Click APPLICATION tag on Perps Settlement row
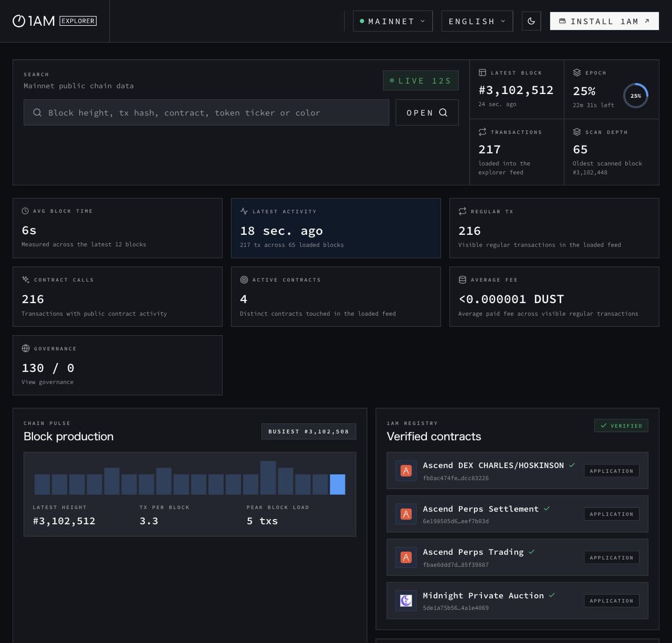 612,514
